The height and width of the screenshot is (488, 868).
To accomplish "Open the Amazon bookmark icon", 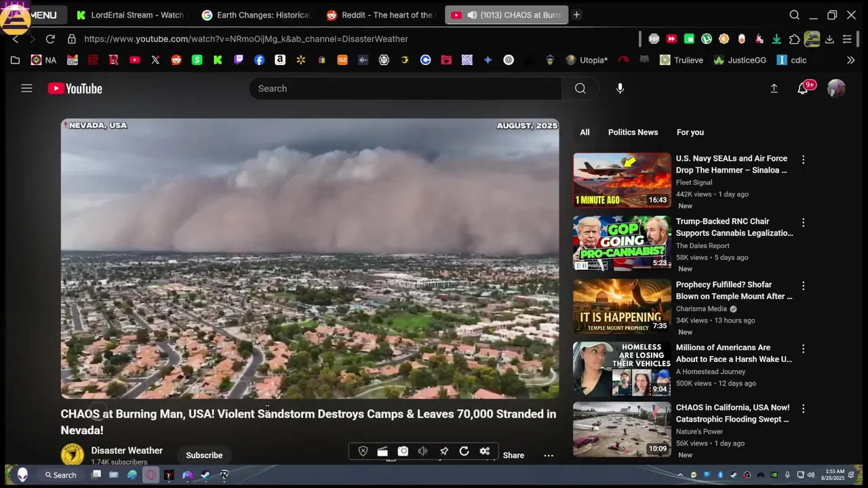I will tap(279, 60).
